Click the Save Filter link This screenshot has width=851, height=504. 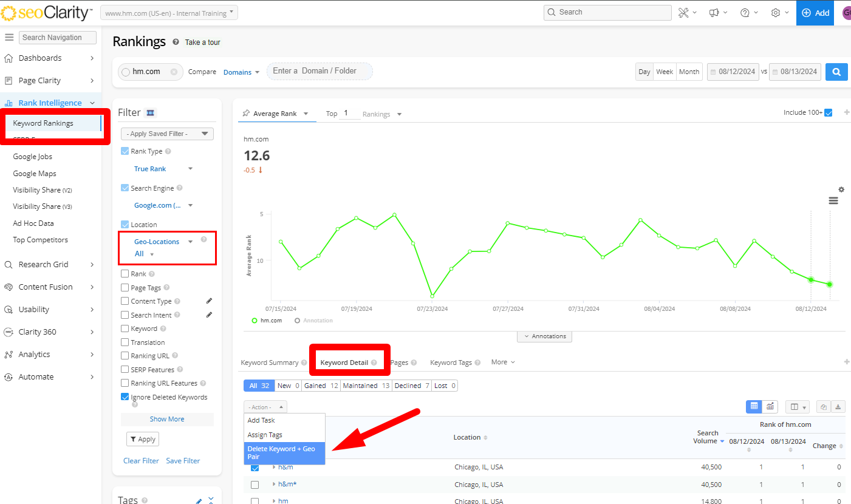(183, 461)
